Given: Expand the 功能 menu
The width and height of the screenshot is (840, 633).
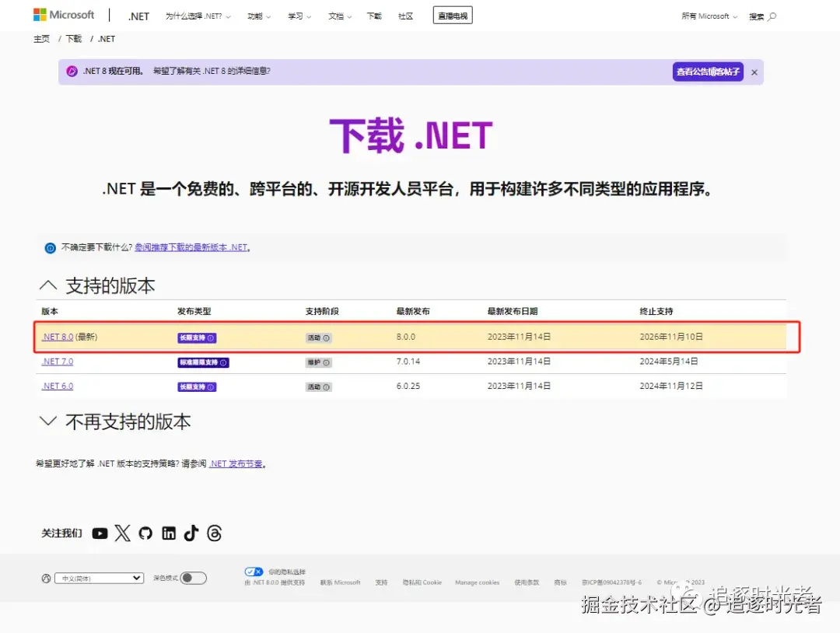Looking at the screenshot, I should [259, 16].
